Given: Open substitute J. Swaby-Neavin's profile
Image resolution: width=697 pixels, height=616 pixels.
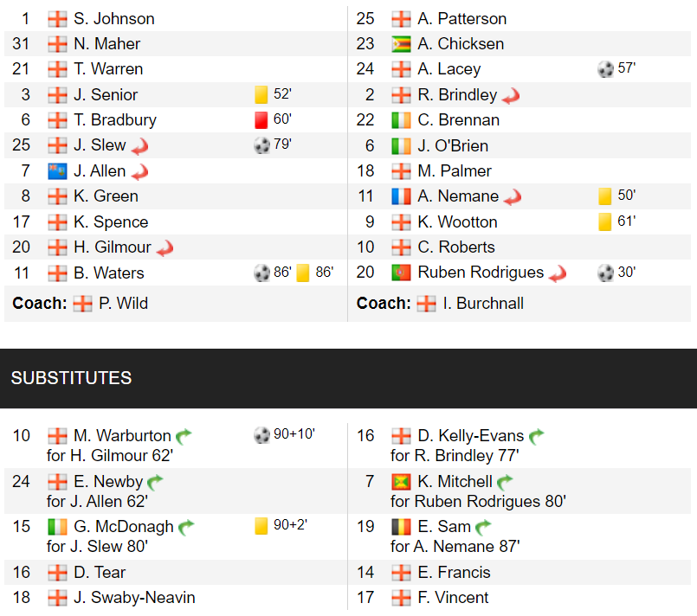Looking at the screenshot, I should pos(134,597).
